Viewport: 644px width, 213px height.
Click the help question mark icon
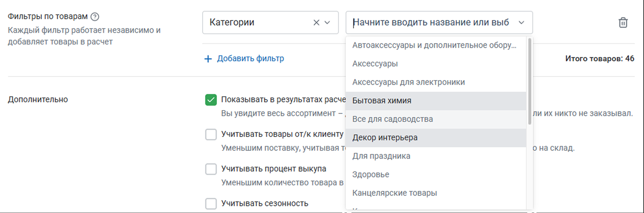[95, 17]
